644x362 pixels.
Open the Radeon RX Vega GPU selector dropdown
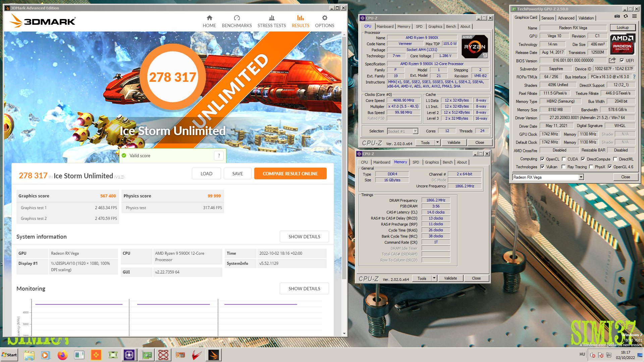pos(581,177)
